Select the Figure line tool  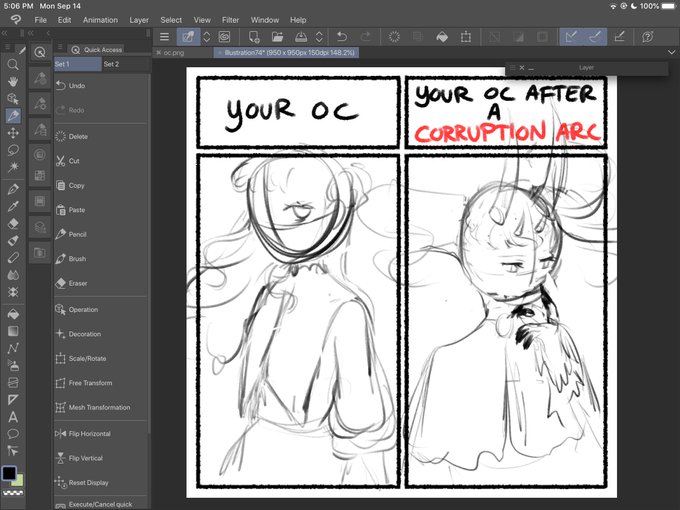click(13, 348)
